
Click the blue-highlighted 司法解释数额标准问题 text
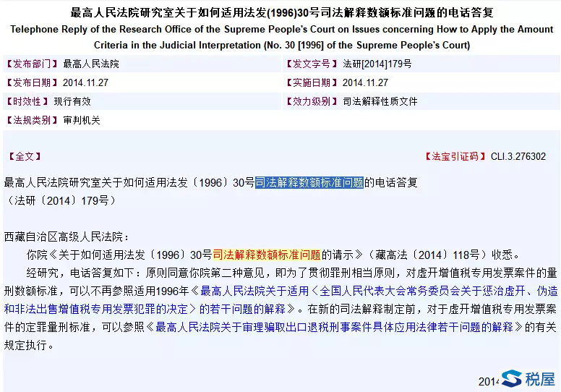[x=309, y=183]
